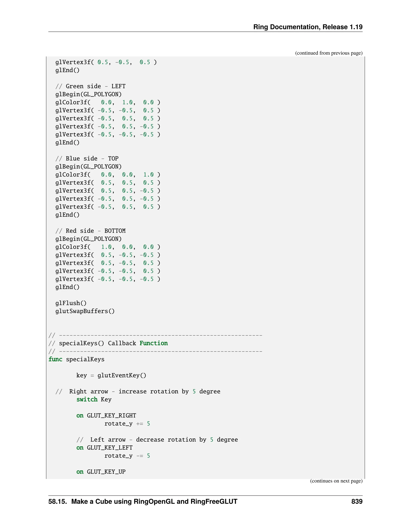Click the line 'rotate_y += 5'
411x532 pixels.
tap(127, 424)
